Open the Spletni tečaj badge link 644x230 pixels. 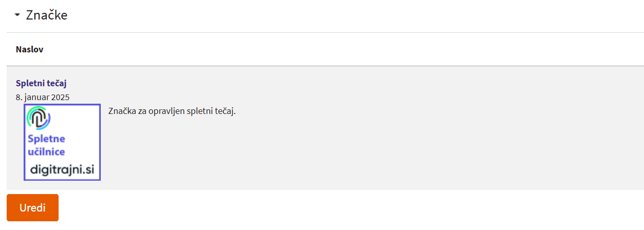click(41, 83)
